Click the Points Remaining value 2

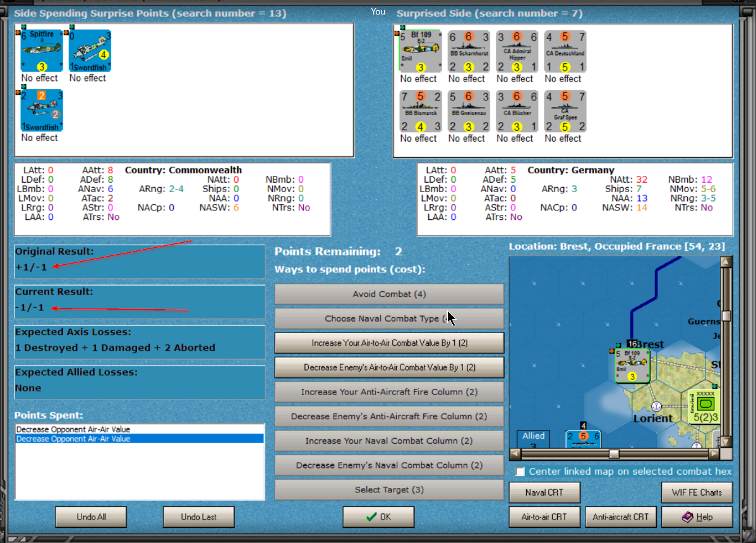[x=399, y=252]
